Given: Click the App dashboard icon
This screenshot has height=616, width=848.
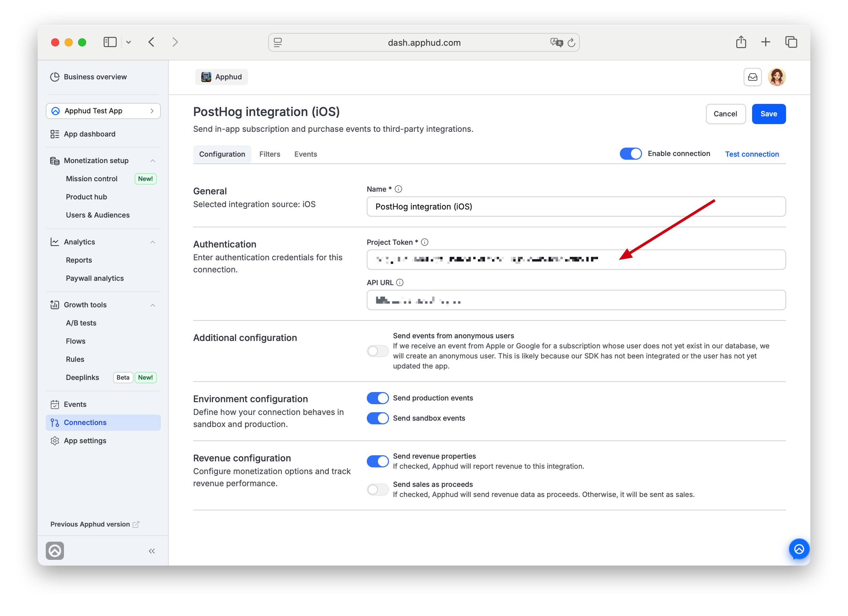Looking at the screenshot, I should (55, 134).
